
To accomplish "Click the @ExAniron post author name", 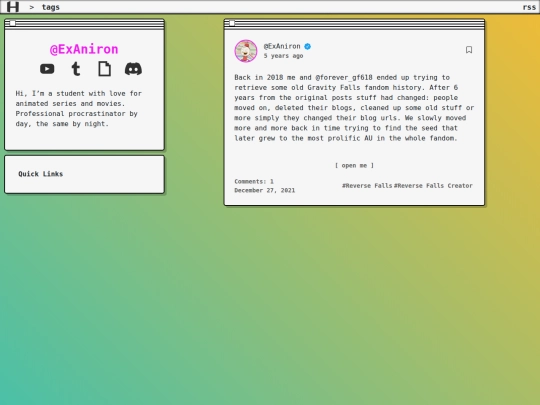I will coord(282,46).
